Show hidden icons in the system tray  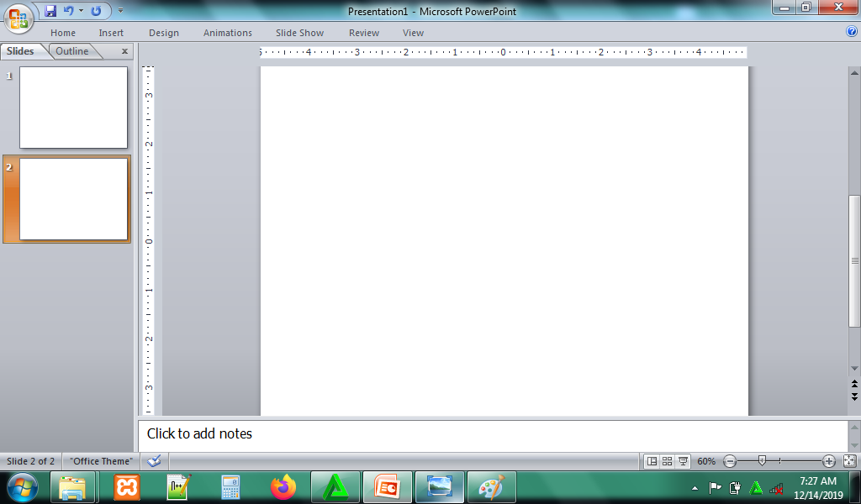click(695, 487)
